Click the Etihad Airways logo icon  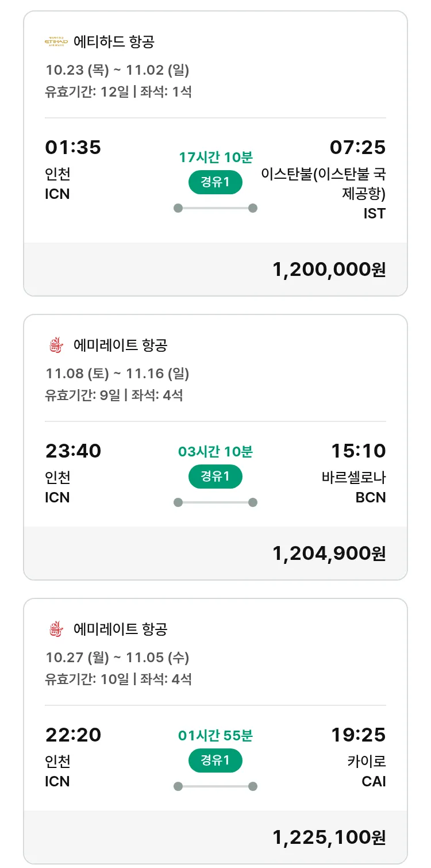[56, 42]
